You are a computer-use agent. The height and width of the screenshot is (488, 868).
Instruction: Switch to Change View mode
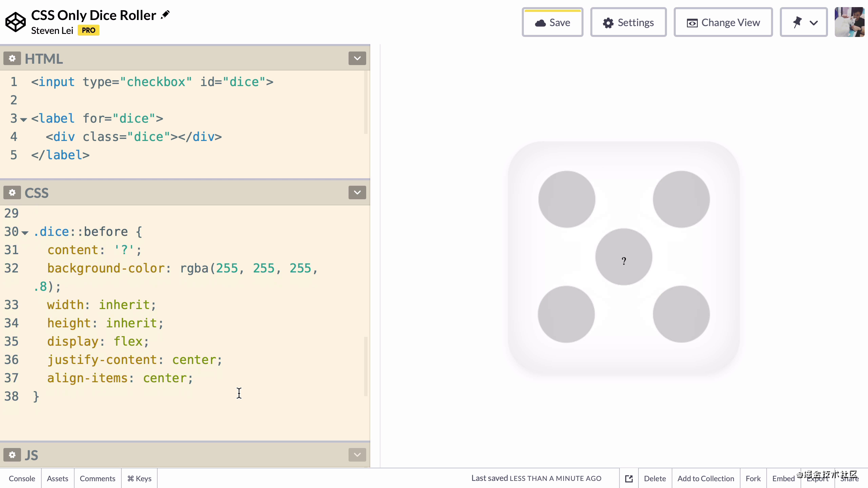[x=723, y=23]
